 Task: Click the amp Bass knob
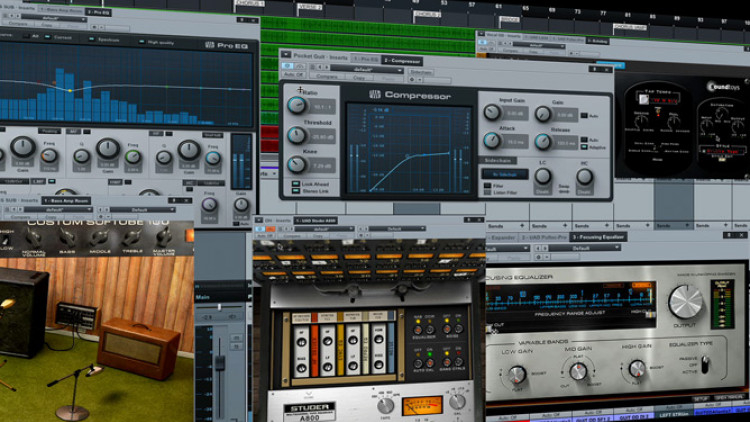pos(67,238)
